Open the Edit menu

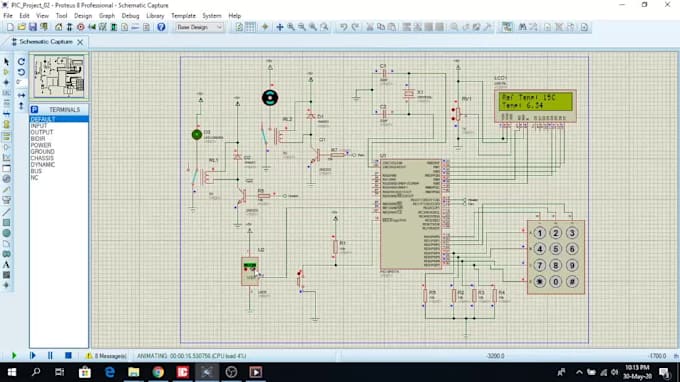point(24,16)
